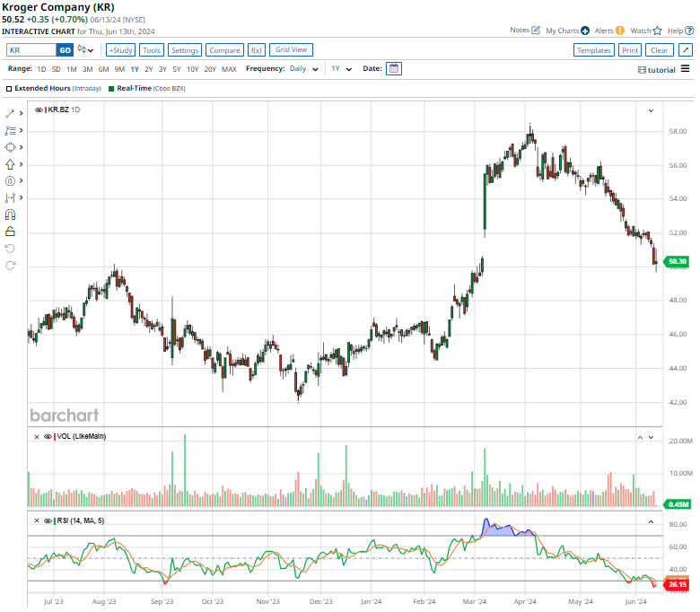The height and width of the screenshot is (612, 700).
Task: Select the 5Y range option
Action: [x=177, y=69]
